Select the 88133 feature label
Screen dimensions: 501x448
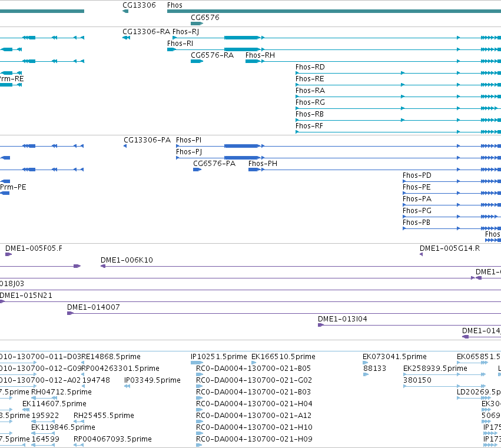[x=374, y=369]
